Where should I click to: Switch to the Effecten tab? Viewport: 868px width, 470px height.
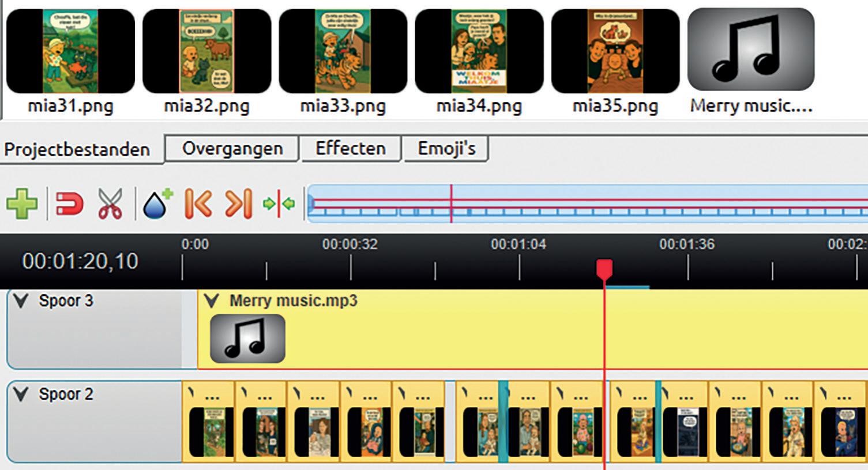(x=351, y=148)
